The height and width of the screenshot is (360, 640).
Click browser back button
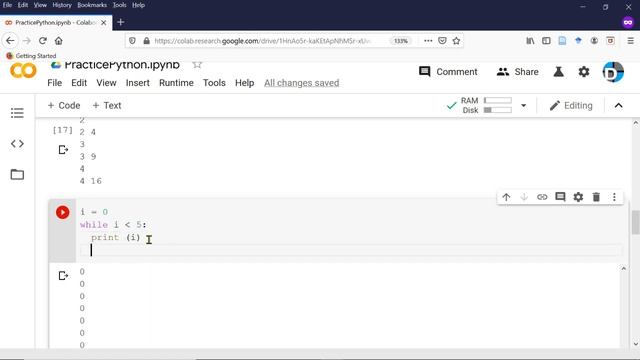tap(10, 41)
